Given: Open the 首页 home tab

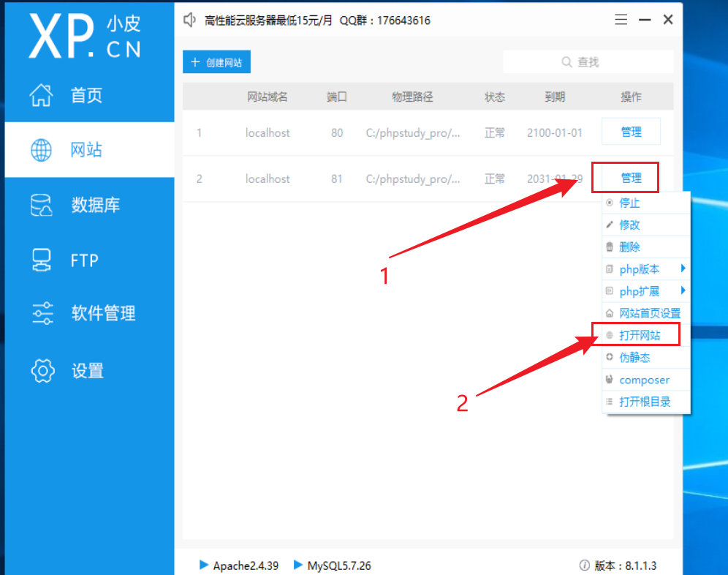Looking at the screenshot, I should pyautogui.click(x=90, y=95).
